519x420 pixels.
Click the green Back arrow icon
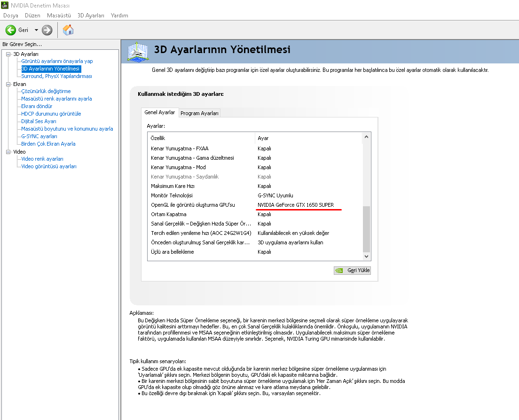point(11,30)
